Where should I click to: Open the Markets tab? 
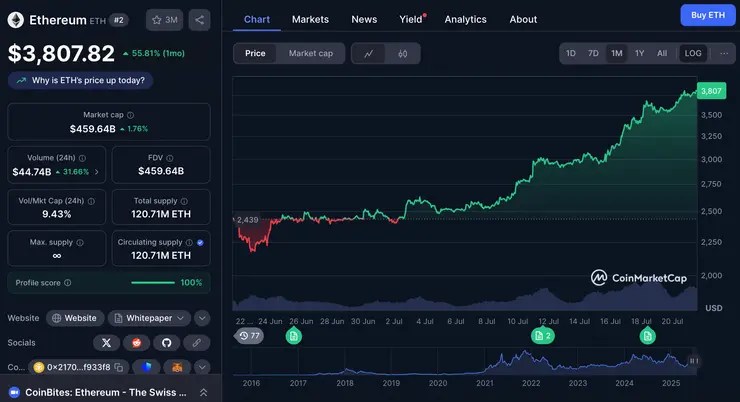coord(310,19)
